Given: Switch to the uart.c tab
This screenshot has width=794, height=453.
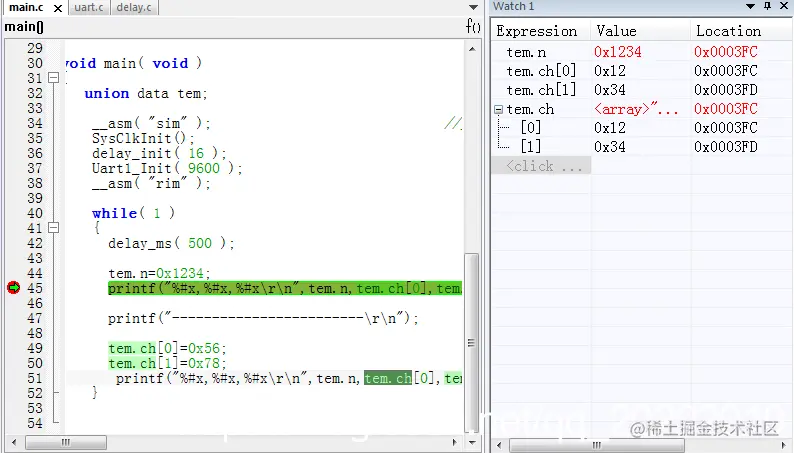Looking at the screenshot, I should pos(89,8).
